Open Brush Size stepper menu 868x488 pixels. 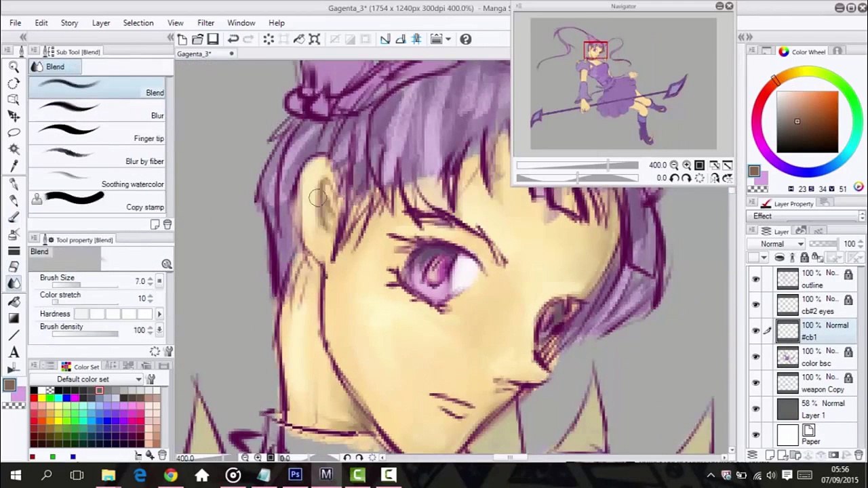(159, 281)
